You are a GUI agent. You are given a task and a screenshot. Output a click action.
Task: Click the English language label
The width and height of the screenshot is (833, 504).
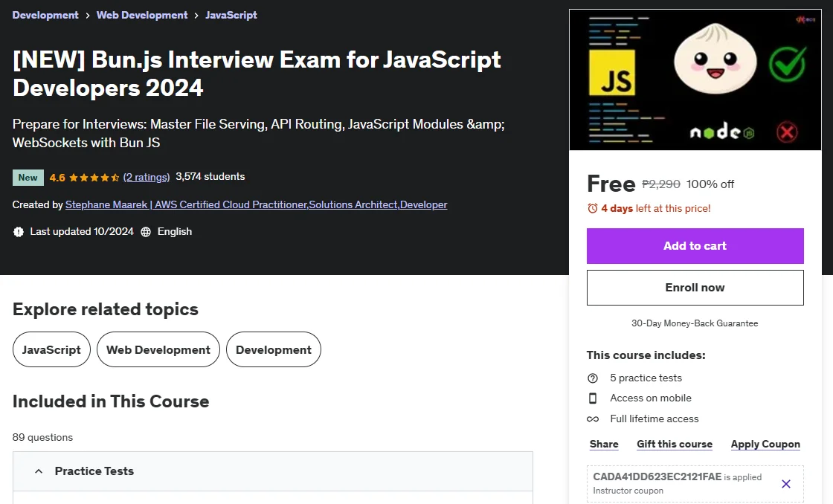(175, 231)
